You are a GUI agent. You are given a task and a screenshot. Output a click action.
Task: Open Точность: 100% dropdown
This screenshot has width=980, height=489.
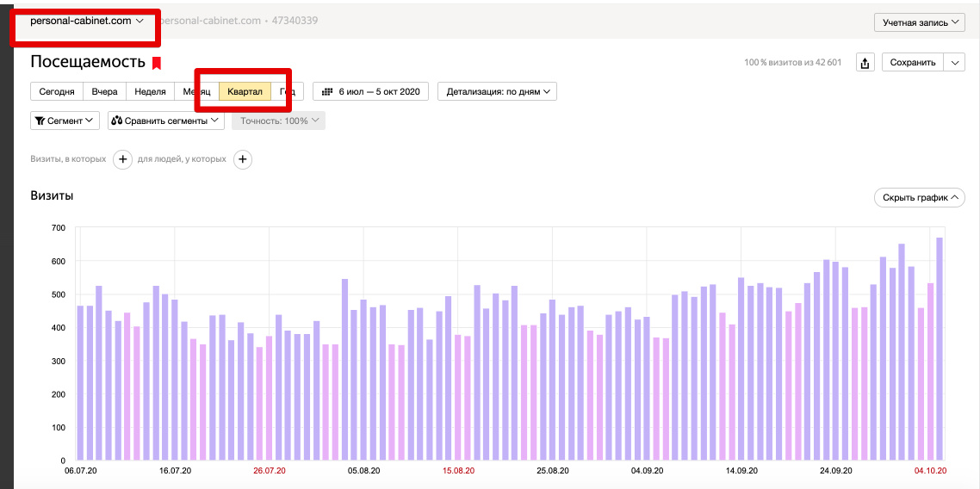coord(279,121)
